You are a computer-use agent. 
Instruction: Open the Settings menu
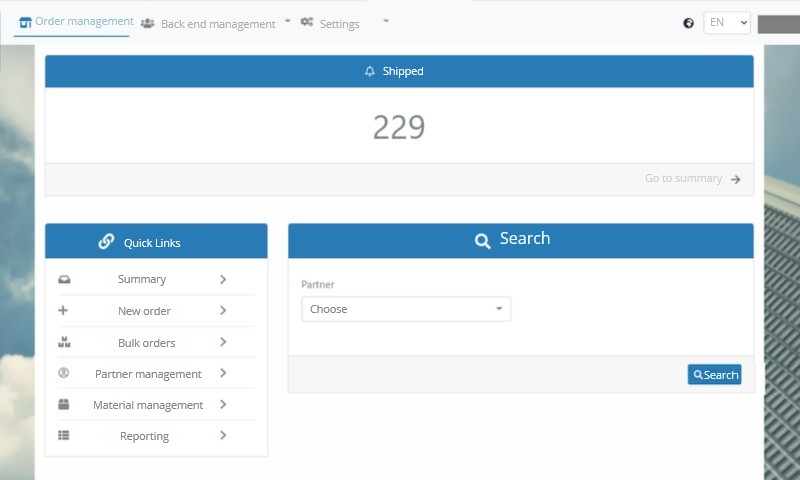coord(339,23)
